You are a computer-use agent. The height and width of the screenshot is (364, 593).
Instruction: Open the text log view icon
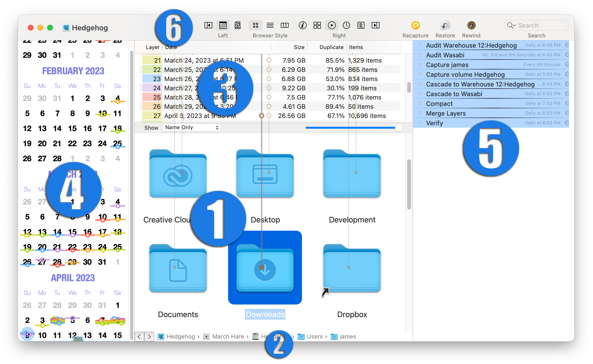[361, 25]
